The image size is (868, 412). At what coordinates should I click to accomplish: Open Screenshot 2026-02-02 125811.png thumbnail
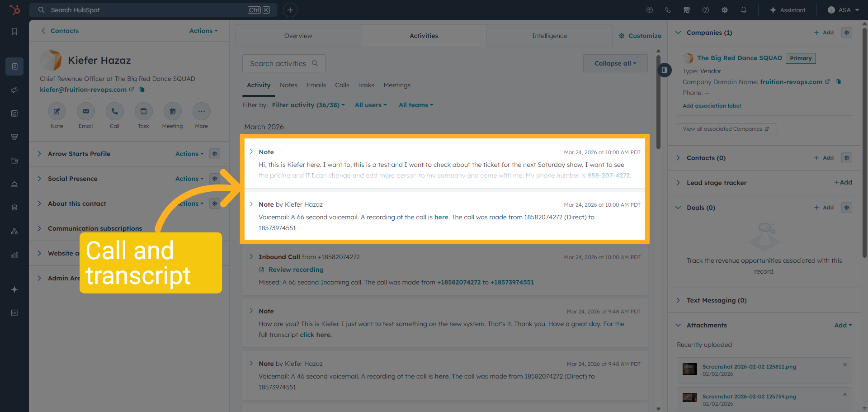(x=689, y=369)
